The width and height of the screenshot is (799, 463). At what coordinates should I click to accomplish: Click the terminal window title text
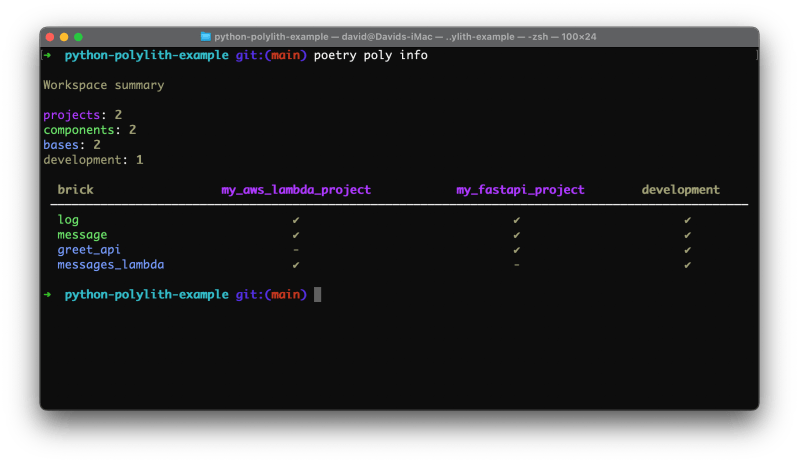[x=405, y=37]
